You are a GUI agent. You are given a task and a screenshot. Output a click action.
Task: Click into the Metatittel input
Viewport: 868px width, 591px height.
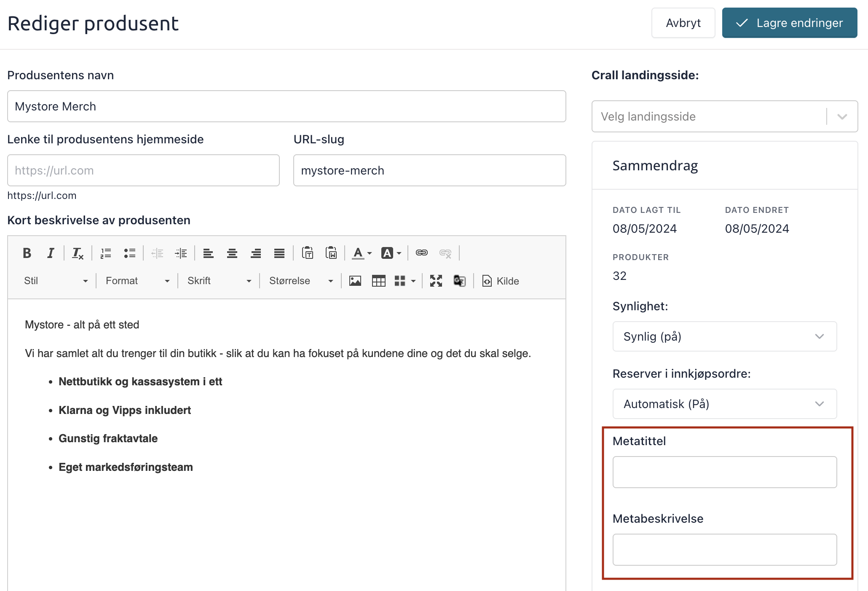click(725, 472)
